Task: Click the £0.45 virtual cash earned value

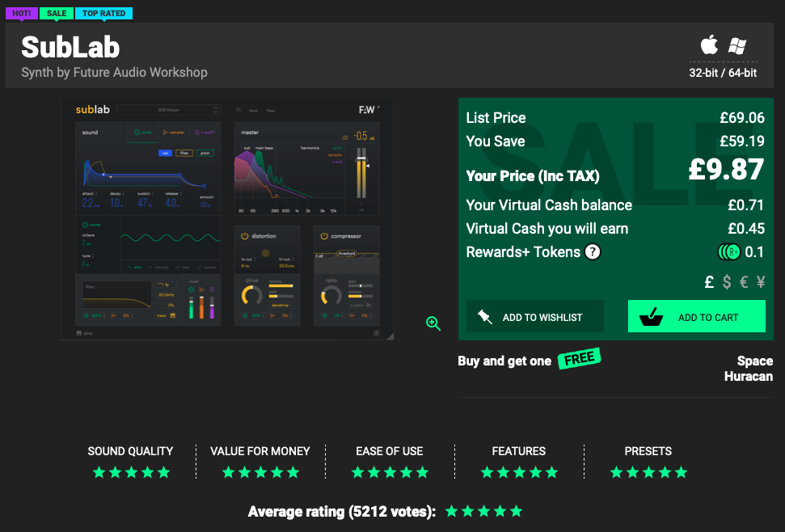Action: [x=746, y=229]
